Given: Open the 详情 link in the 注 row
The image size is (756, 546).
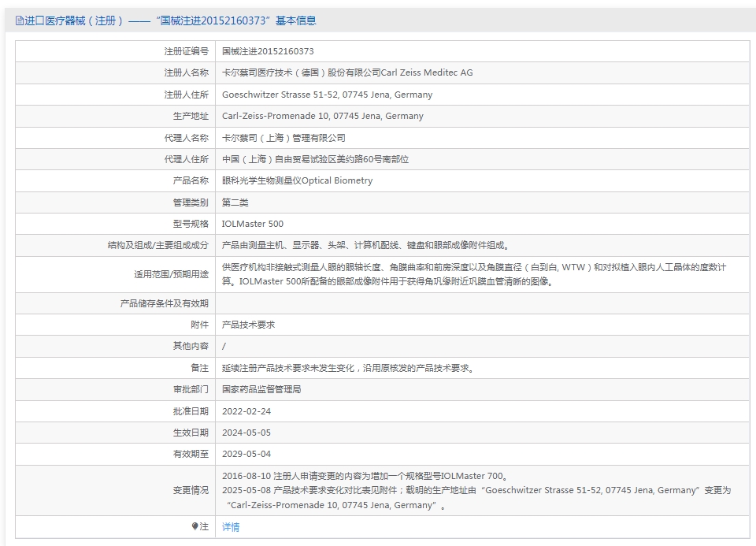Looking at the screenshot, I should pyautogui.click(x=231, y=527).
